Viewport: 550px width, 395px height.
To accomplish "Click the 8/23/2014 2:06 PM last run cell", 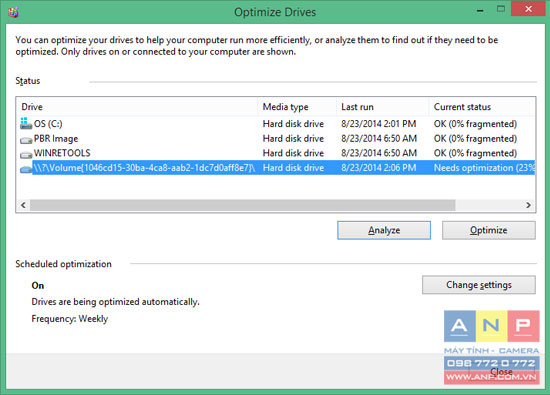I will click(378, 168).
